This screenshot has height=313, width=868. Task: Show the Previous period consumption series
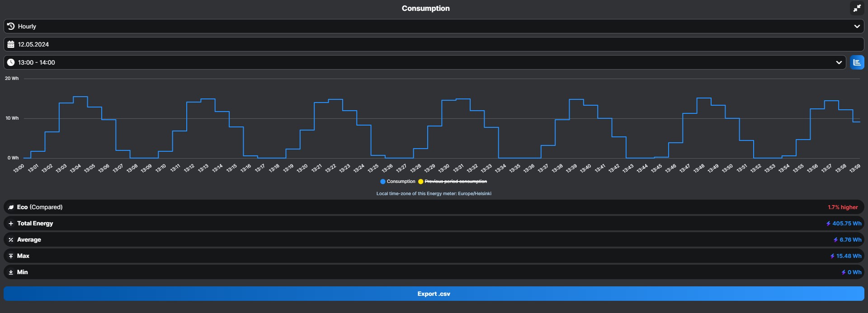tap(456, 182)
